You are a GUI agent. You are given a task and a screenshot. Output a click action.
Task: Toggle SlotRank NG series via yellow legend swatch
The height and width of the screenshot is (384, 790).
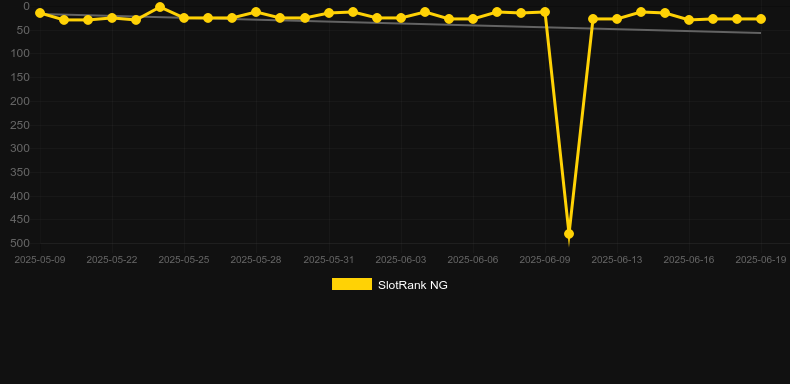pos(352,284)
